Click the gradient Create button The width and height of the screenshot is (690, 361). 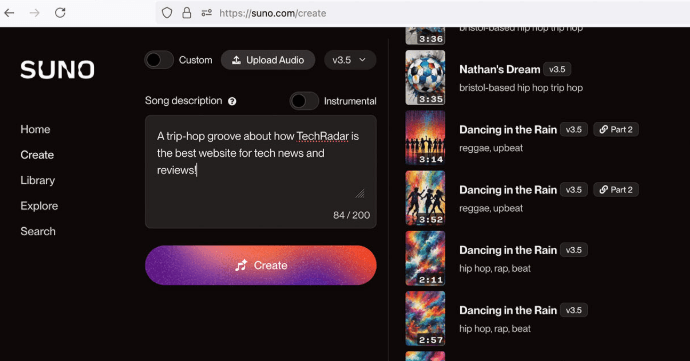tap(261, 265)
